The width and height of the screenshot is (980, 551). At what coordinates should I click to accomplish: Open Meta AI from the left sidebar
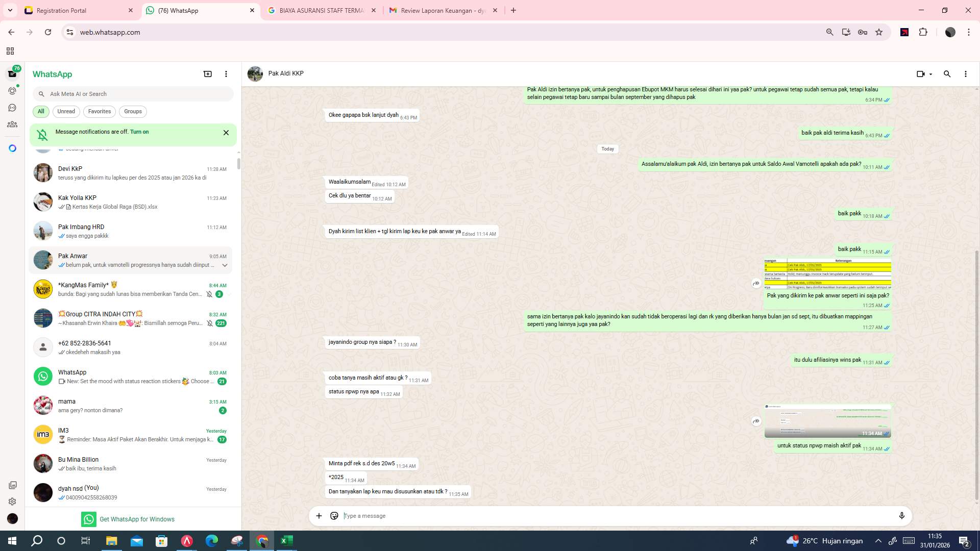pos(12,147)
